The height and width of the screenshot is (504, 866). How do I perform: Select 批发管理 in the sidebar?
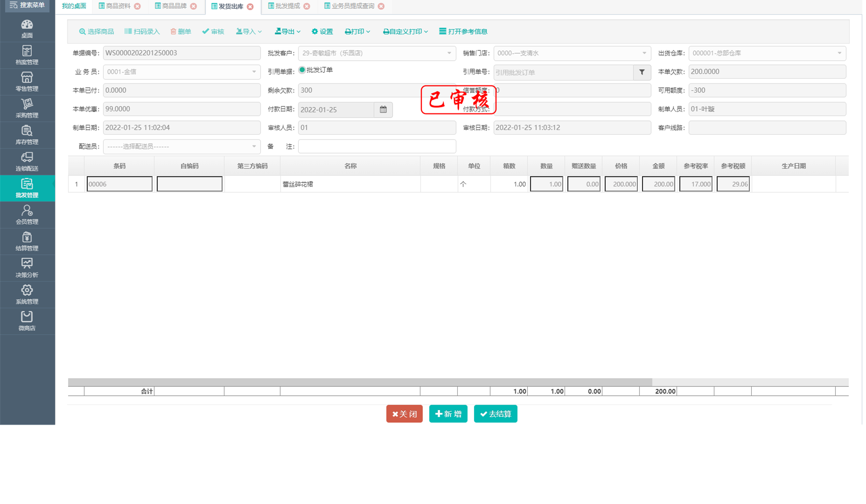[x=27, y=188]
